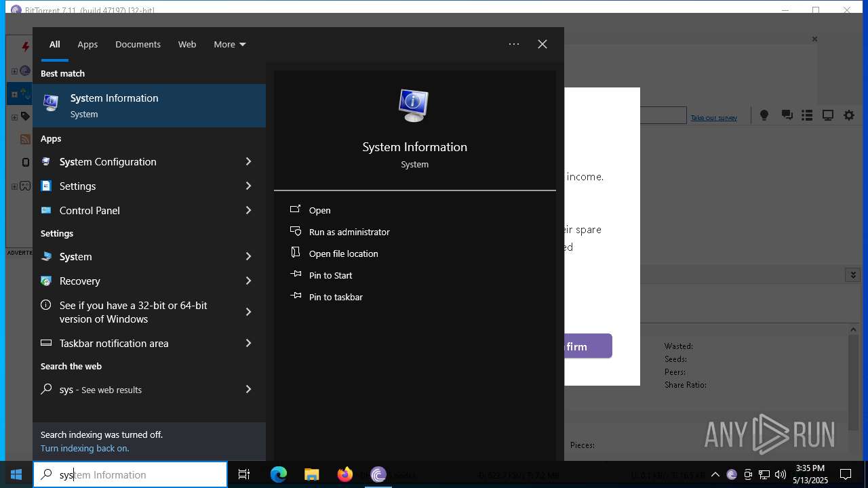Image resolution: width=868 pixels, height=488 pixels.
Task: Click the taskbar clock showing 3:35 PM
Action: (810, 474)
